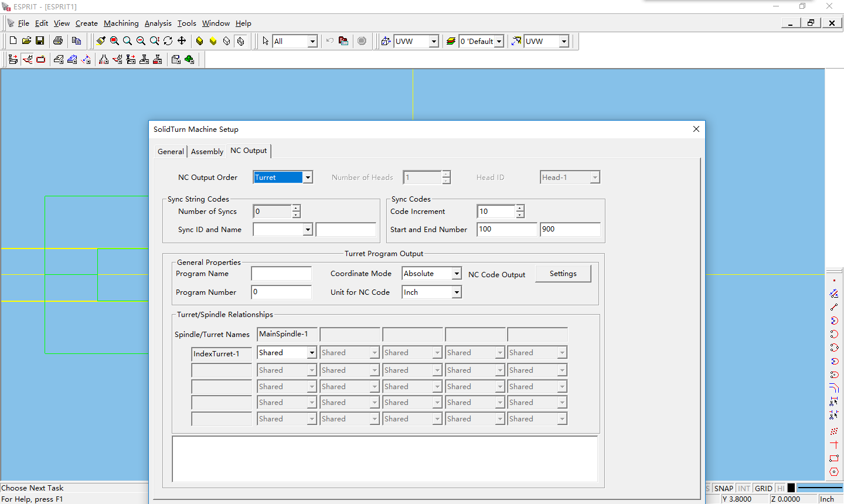Click the selection arrow pointer icon
Image resolution: width=844 pixels, height=504 pixels.
[266, 40]
